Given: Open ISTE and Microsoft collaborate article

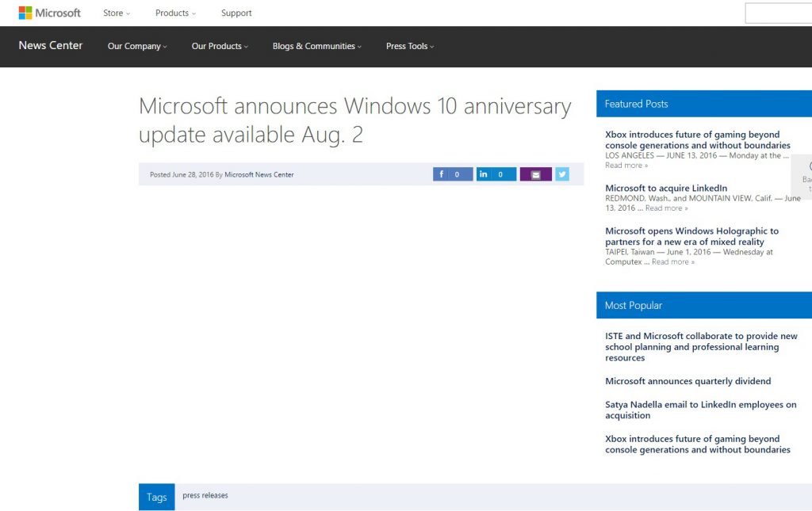Looking at the screenshot, I should [701, 346].
